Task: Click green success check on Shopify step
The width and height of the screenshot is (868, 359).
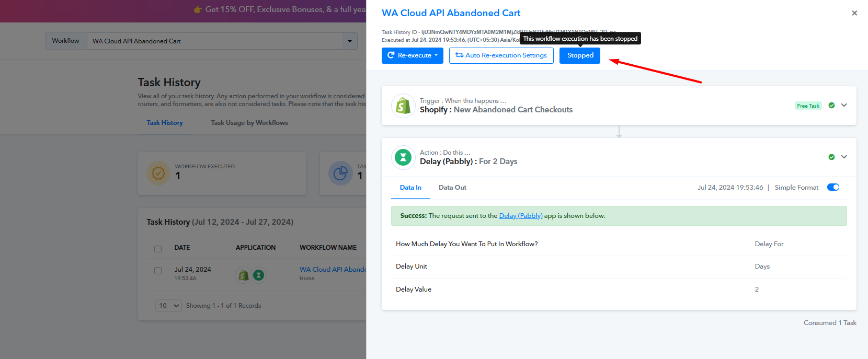Action: pyautogui.click(x=831, y=106)
